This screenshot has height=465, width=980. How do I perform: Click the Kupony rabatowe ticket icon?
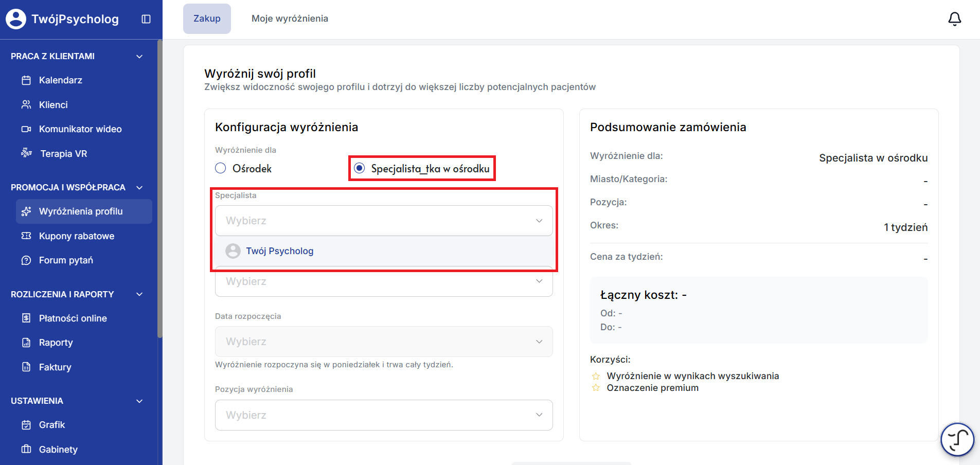click(x=26, y=236)
